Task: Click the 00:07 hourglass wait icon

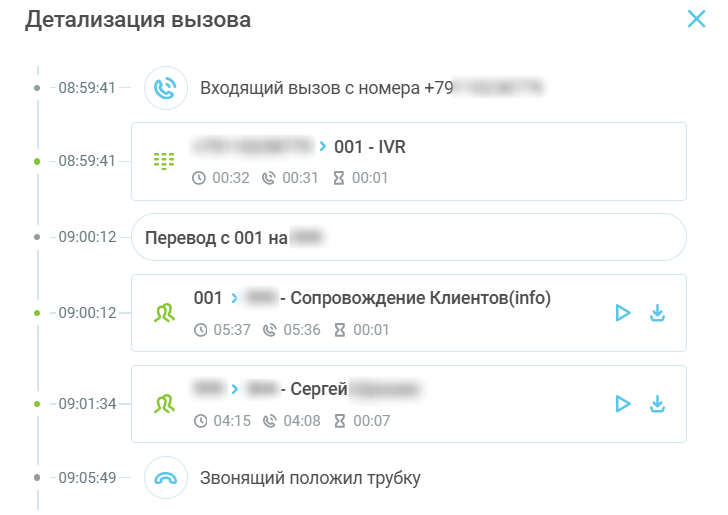Action: 339,421
